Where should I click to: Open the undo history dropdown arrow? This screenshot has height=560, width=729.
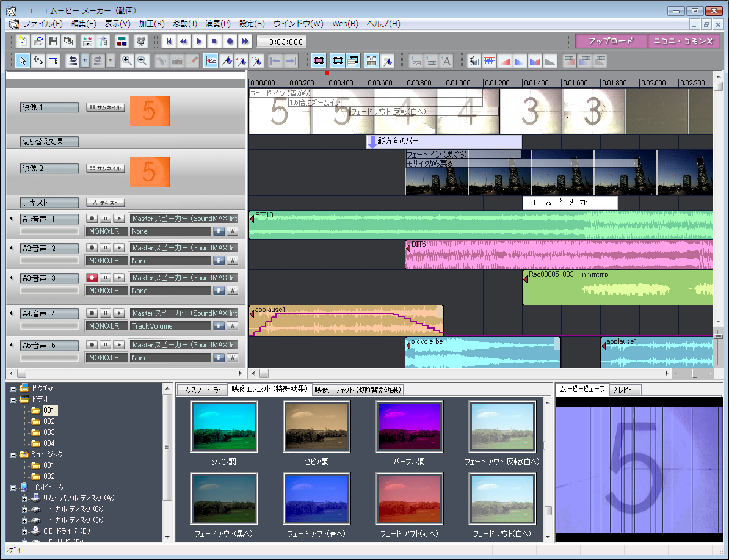(85, 60)
